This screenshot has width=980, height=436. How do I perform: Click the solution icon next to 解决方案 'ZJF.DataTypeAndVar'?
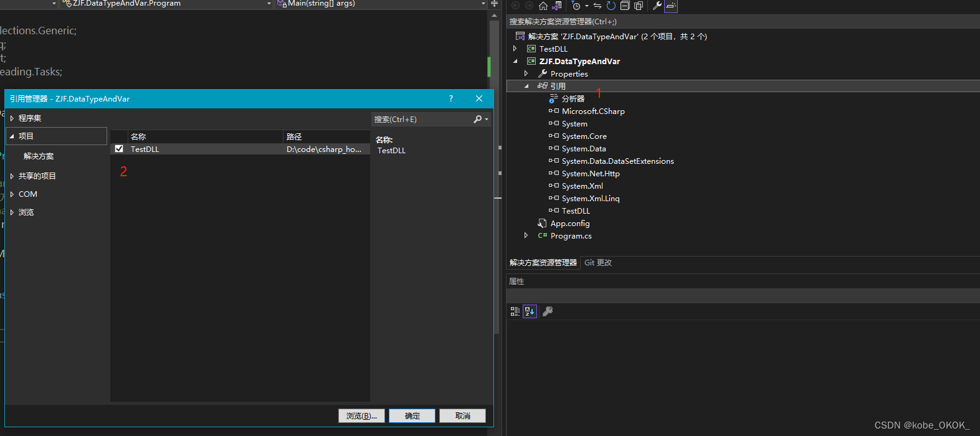520,36
